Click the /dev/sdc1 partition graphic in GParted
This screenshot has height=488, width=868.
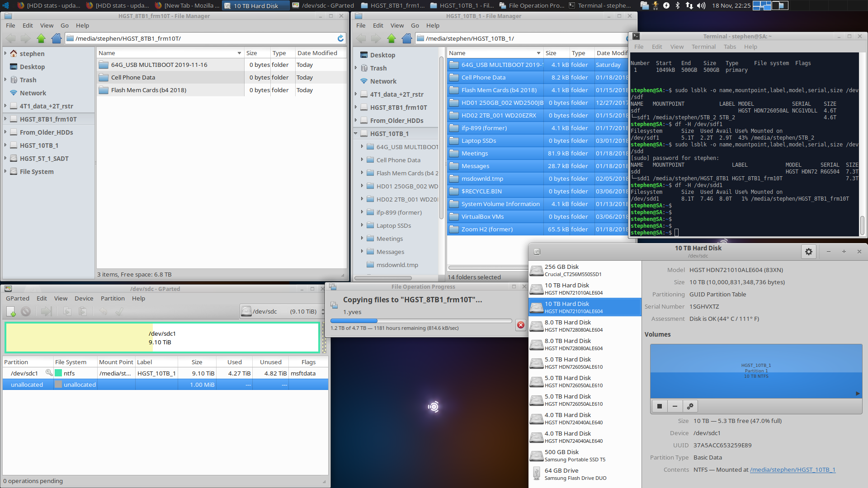click(x=162, y=338)
